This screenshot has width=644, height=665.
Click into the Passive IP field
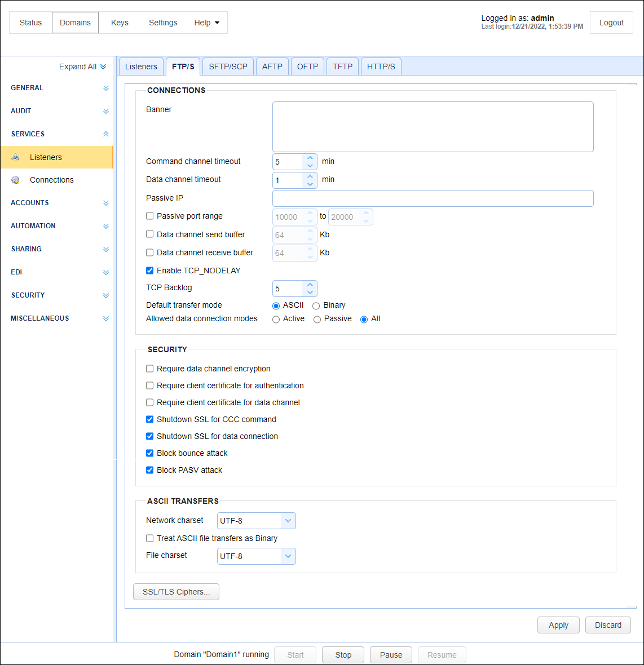pos(433,198)
